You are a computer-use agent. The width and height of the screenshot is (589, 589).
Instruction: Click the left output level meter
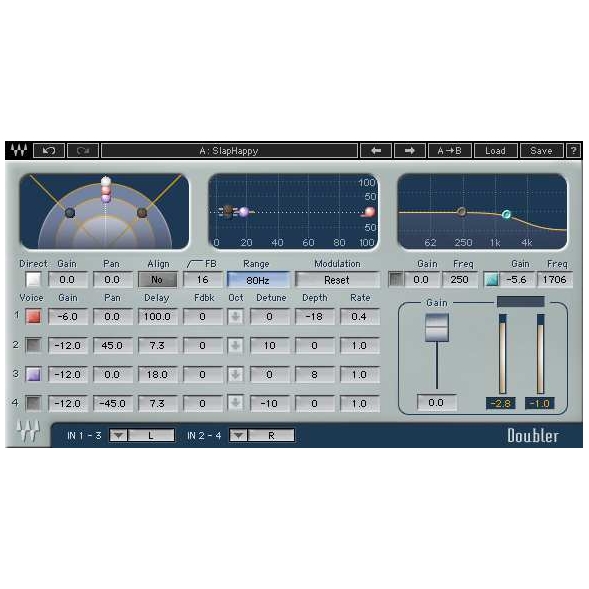coord(502,354)
